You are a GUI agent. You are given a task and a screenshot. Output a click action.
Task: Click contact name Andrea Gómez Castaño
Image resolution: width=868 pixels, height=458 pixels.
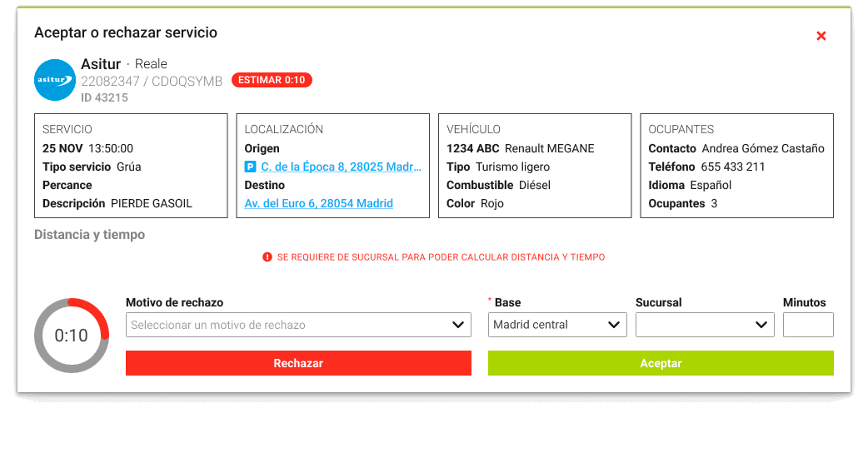763,148
